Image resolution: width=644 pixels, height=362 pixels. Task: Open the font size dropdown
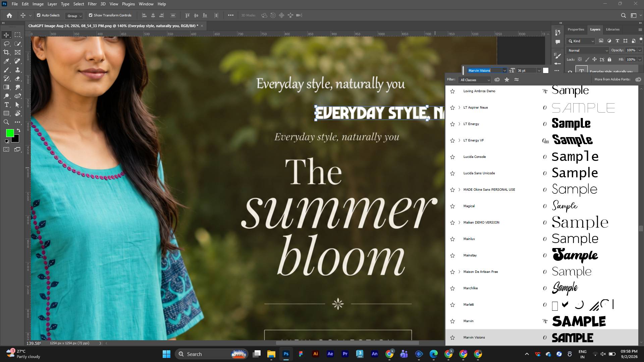(539, 70)
